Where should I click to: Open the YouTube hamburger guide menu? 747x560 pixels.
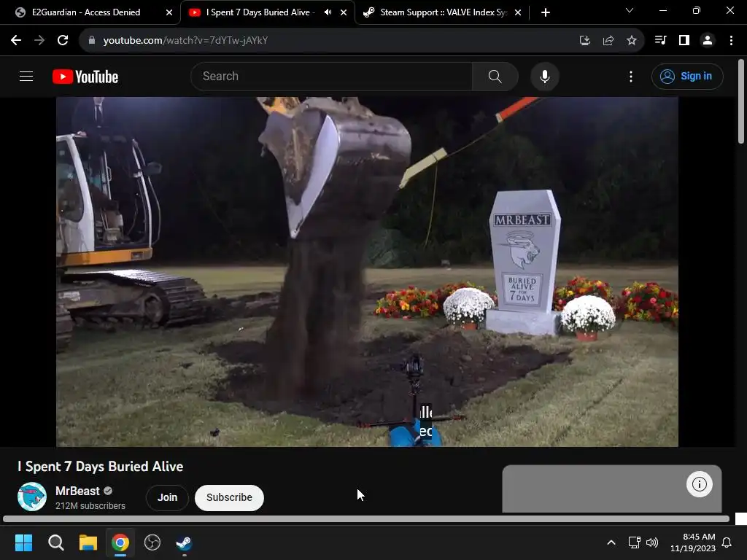26,76
